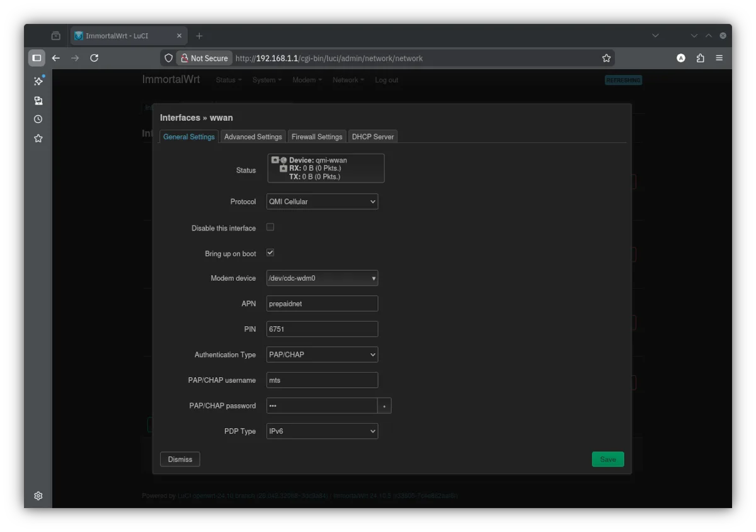Open the Authentication Type dropdown
The height and width of the screenshot is (532, 756).
pyautogui.click(x=322, y=354)
